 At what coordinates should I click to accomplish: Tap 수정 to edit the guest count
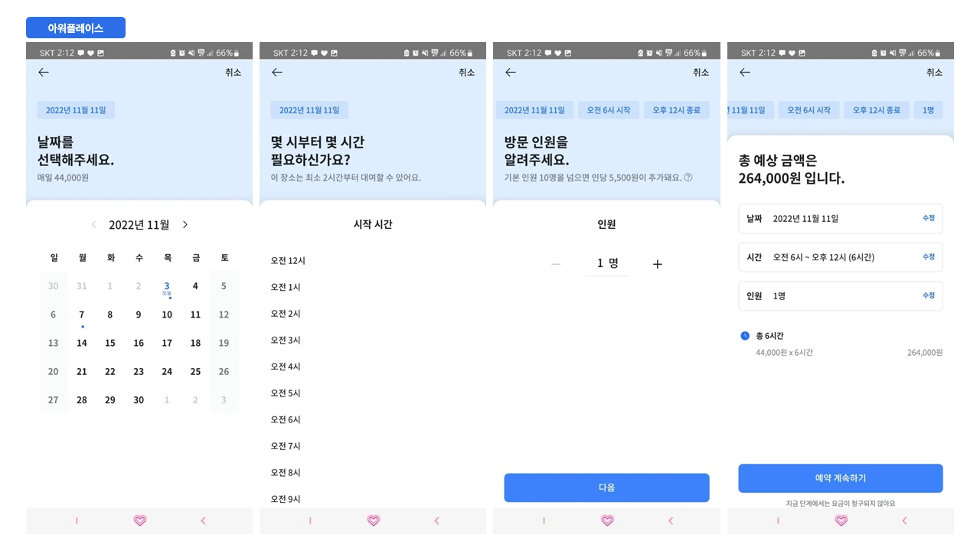(x=928, y=296)
